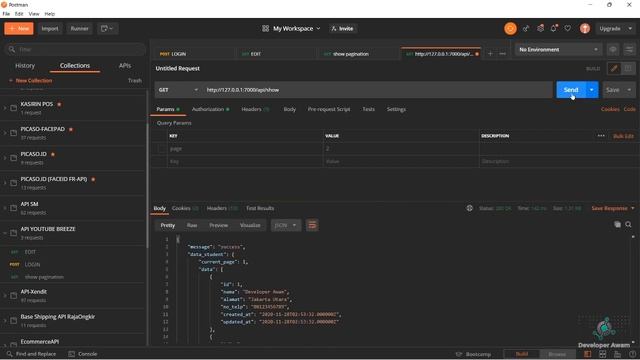Open the Trash link
The width and height of the screenshot is (640, 360).
(135, 80)
